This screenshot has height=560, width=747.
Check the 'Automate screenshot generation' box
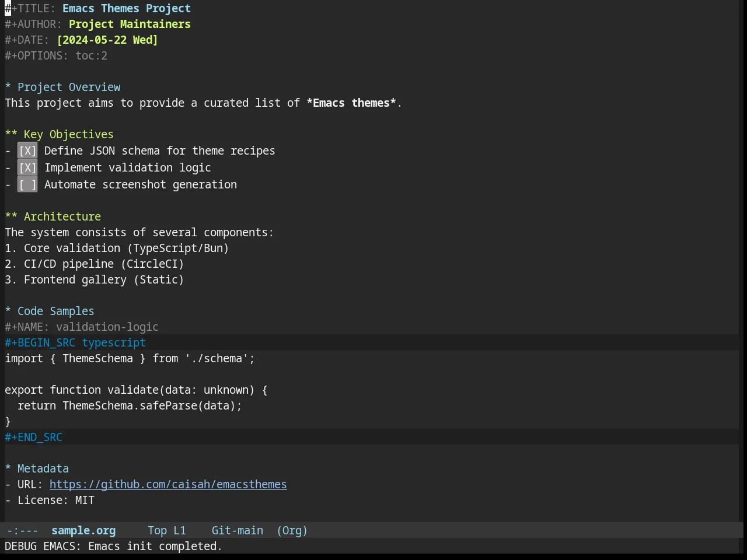pos(27,185)
